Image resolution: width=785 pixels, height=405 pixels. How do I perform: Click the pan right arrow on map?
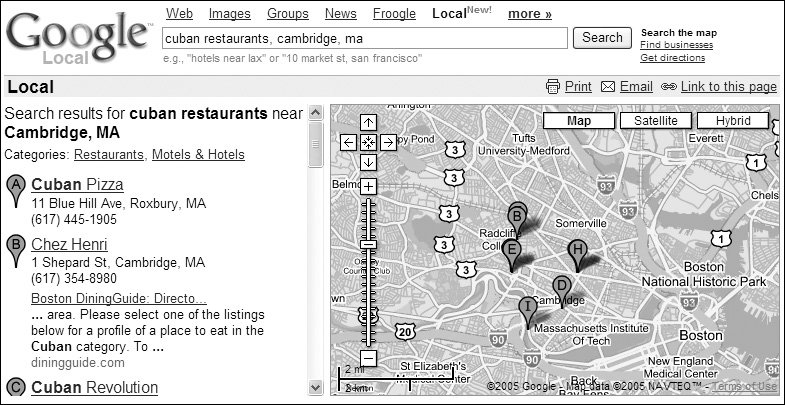tap(388, 142)
